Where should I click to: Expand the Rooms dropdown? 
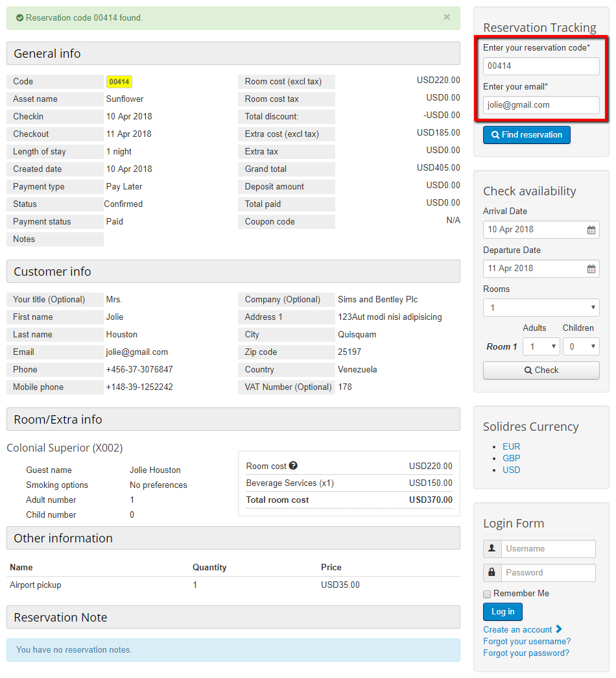click(541, 308)
